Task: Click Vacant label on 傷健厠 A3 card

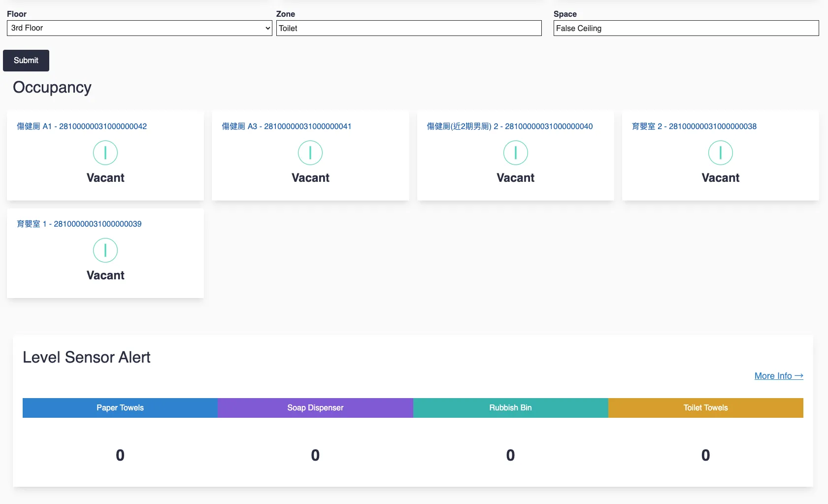Action: click(310, 178)
